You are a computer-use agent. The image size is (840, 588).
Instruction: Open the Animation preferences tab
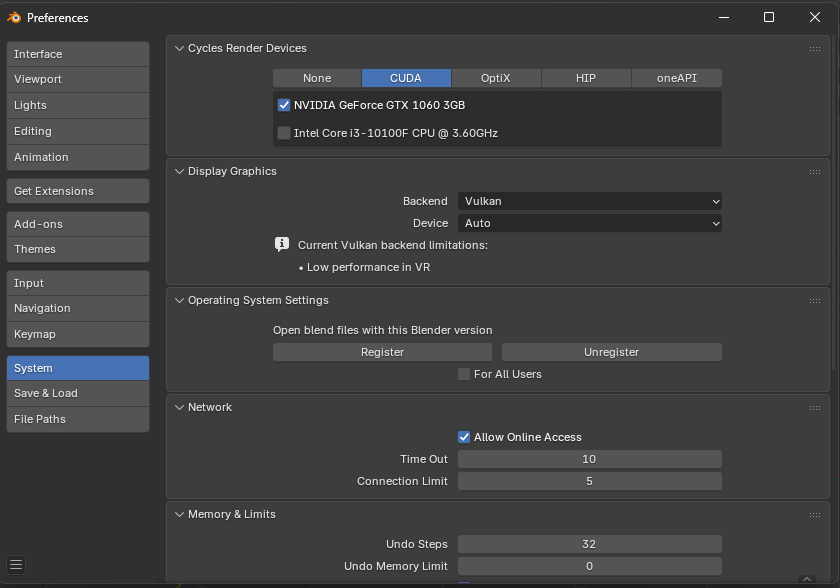[x=78, y=157]
